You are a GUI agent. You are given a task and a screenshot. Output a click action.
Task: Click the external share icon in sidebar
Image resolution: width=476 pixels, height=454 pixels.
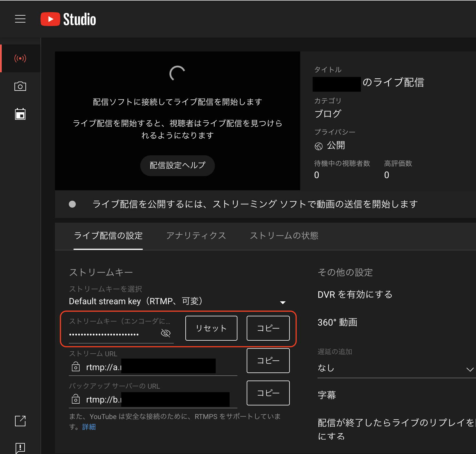[x=20, y=421]
